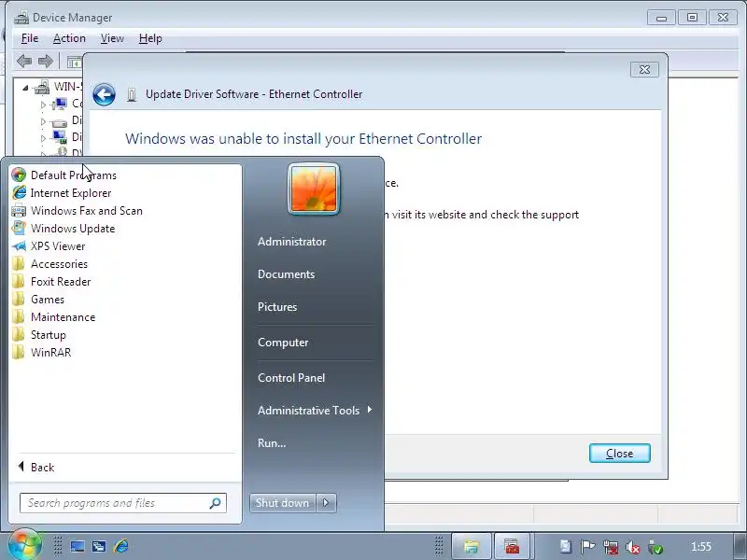The width and height of the screenshot is (747, 560).
Task: Click the green shield tray icon
Action: 656,548
